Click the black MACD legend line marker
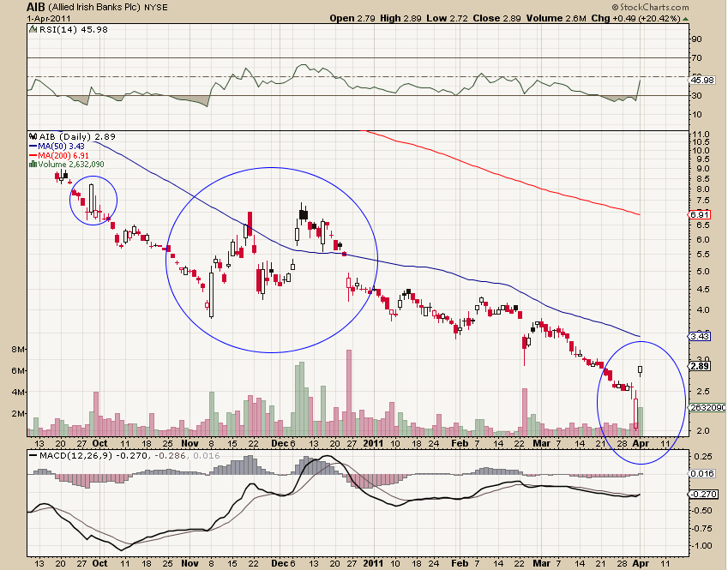728x570 pixels. [33, 456]
